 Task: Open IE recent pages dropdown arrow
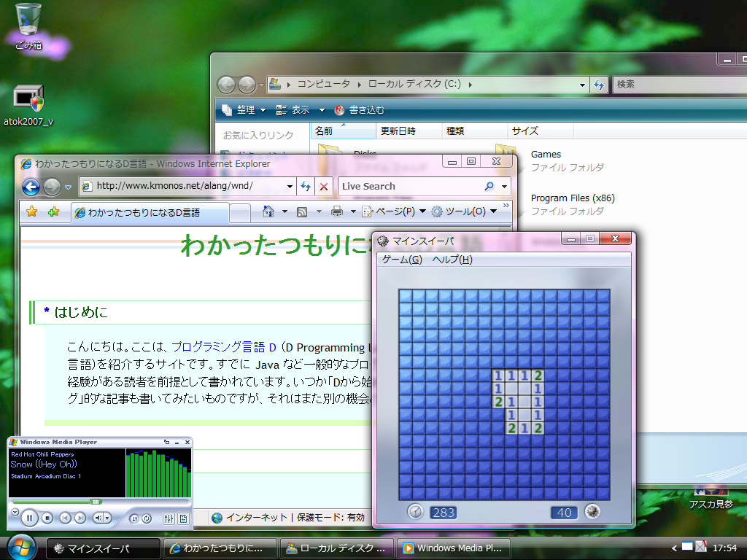pos(68,187)
